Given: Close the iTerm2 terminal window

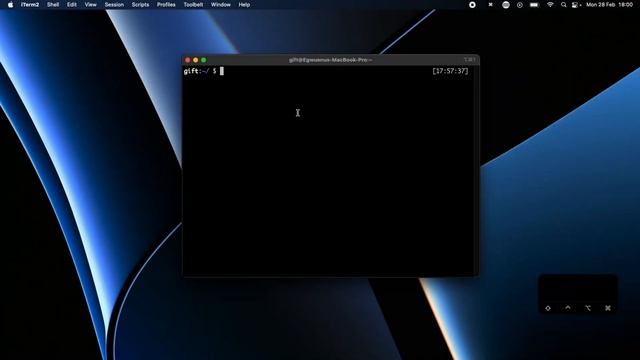Looking at the screenshot, I should [188, 60].
